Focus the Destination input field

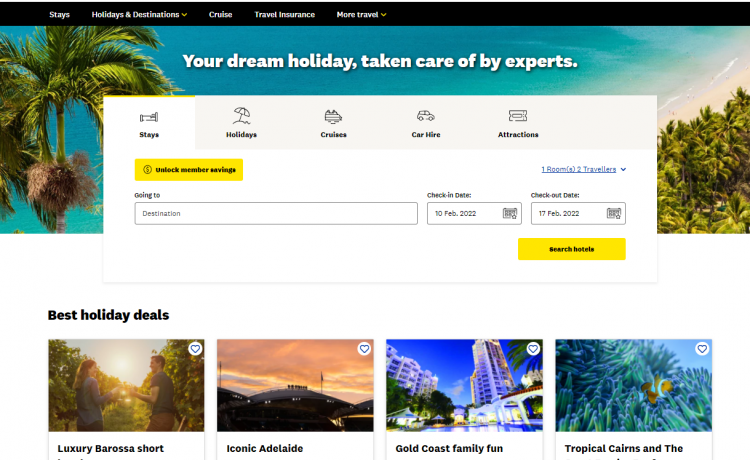click(276, 213)
